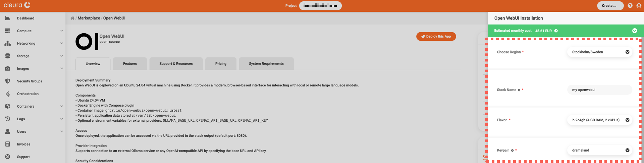Screen dimensions: 644x163
Task: Open user account icon in top bar
Action: click(639, 6)
